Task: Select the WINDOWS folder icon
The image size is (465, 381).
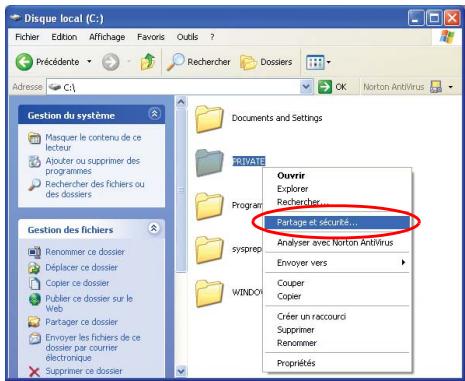Action: [x=209, y=293]
